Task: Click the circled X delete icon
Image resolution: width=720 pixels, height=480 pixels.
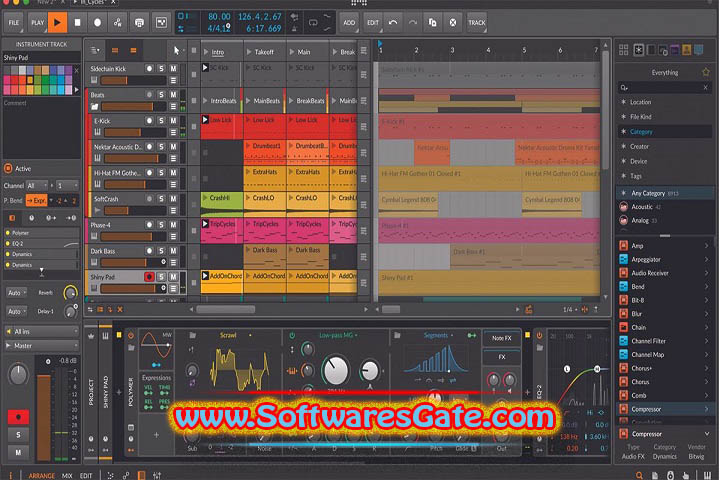Action: pos(453,22)
